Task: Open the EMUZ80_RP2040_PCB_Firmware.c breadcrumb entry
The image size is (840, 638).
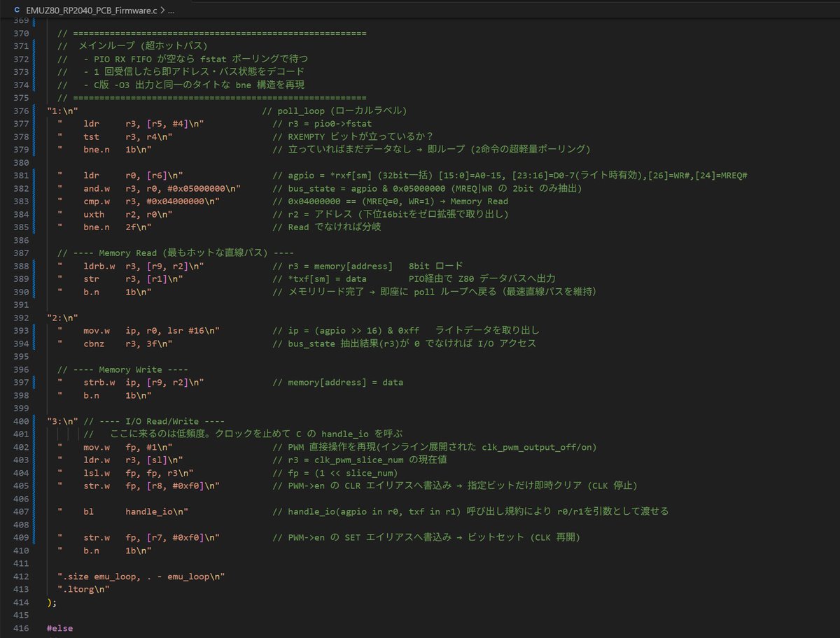Action: 92,12
